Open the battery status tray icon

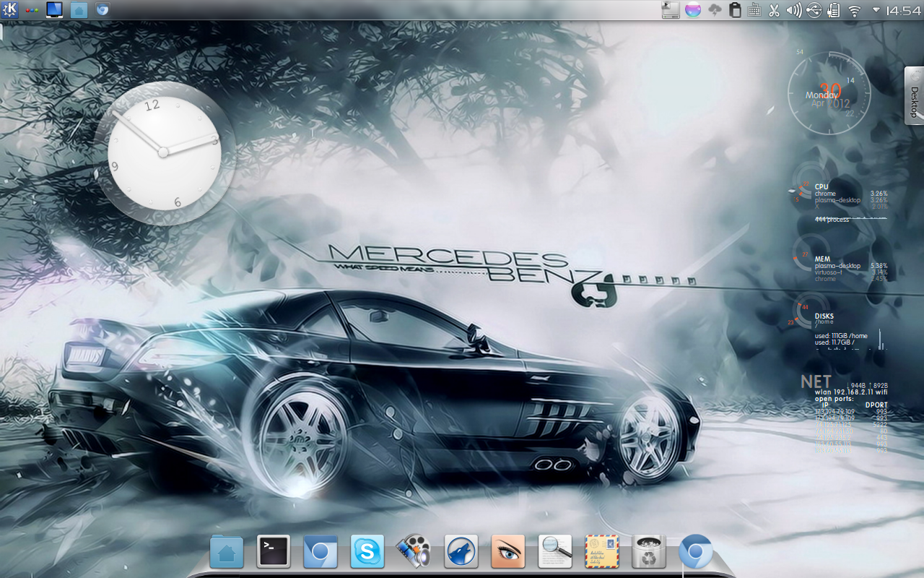pos(834,10)
